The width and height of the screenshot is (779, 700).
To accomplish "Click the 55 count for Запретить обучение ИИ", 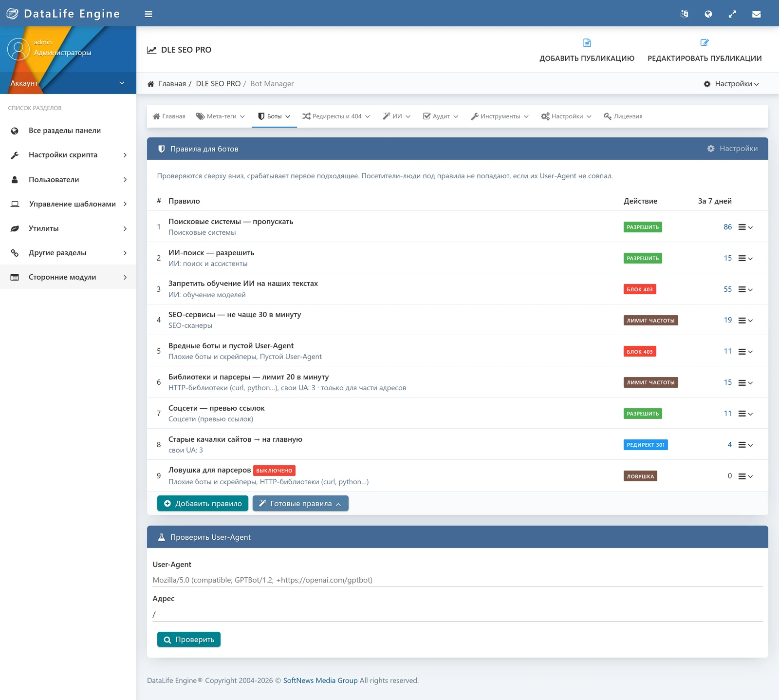I will coord(727,289).
